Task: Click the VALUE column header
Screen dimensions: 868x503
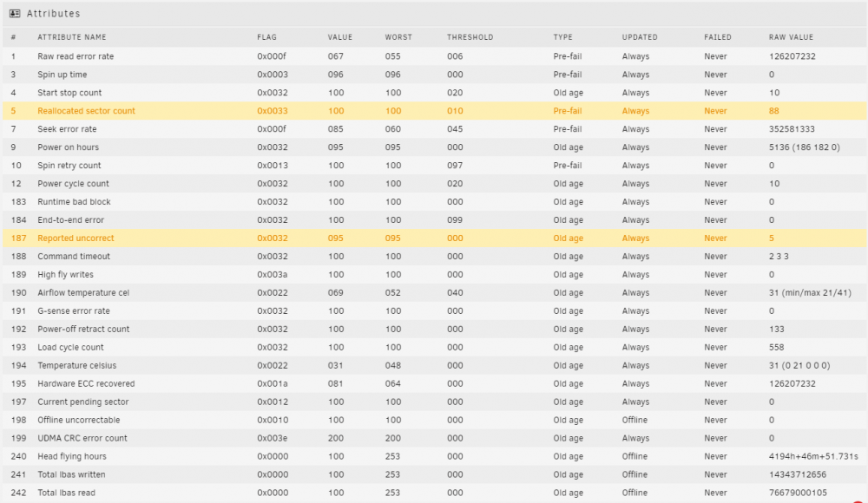Action: point(340,37)
